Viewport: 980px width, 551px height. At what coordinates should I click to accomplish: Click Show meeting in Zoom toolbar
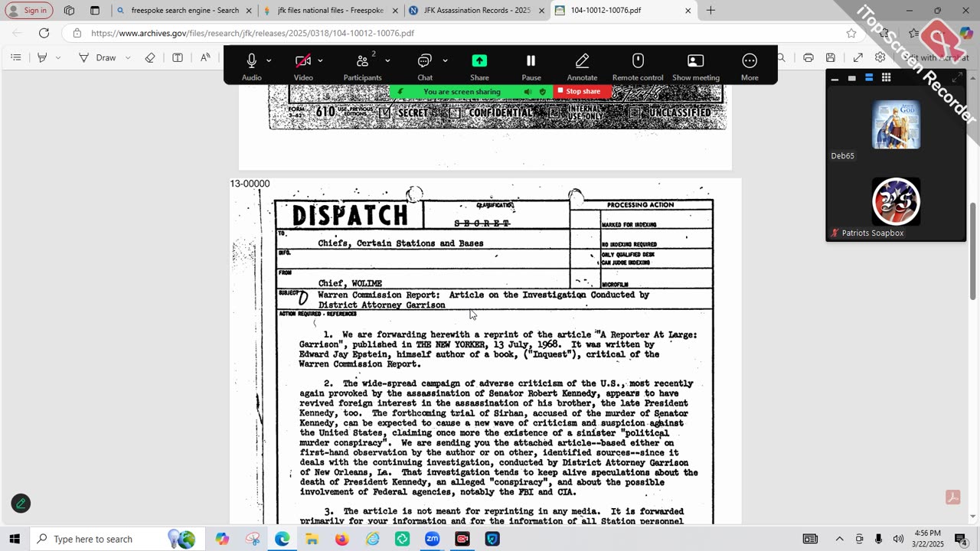pos(696,67)
